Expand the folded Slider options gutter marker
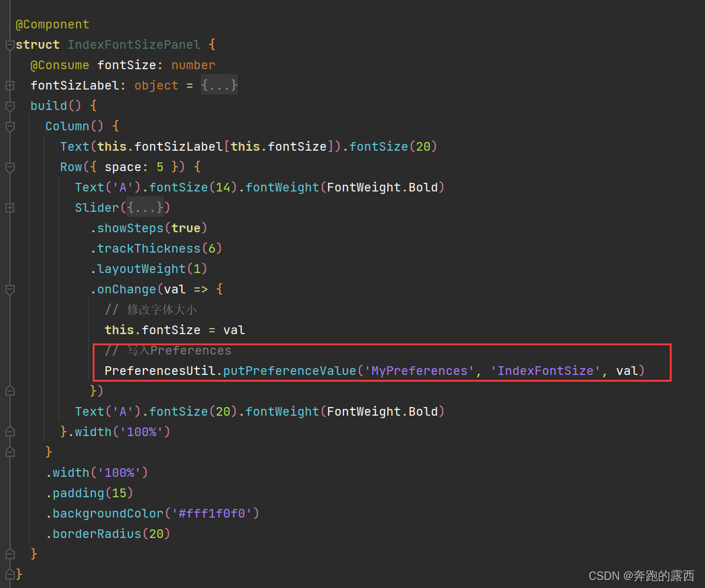The image size is (705, 588). (10, 208)
